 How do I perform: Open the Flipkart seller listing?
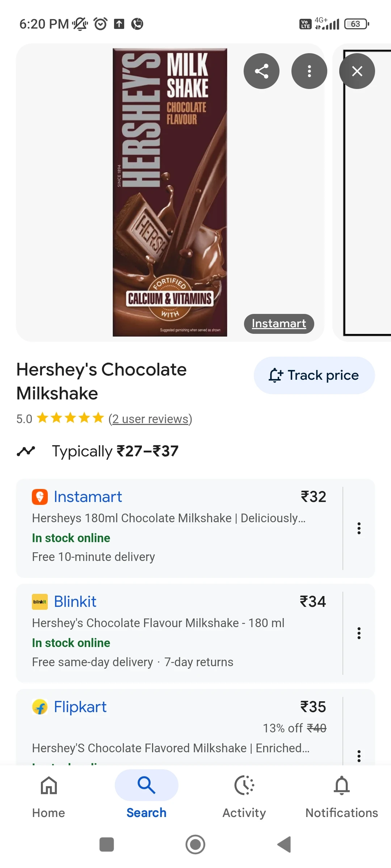tap(80, 707)
